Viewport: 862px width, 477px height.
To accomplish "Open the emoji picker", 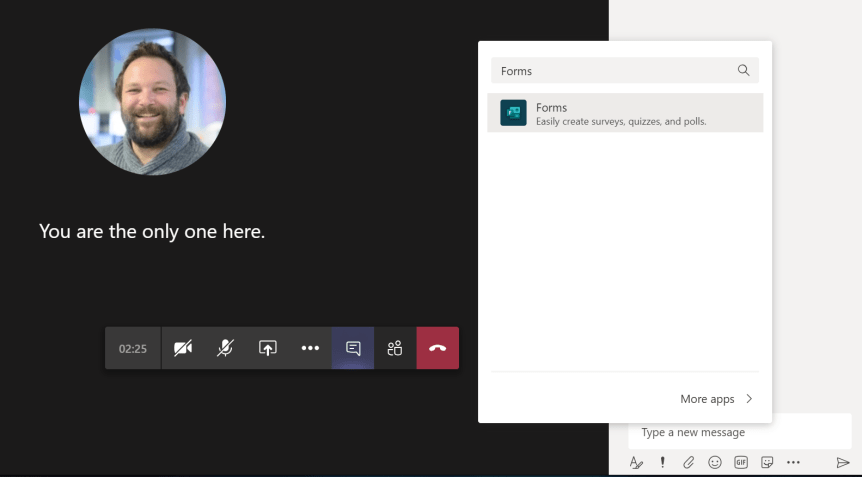I will (x=715, y=462).
